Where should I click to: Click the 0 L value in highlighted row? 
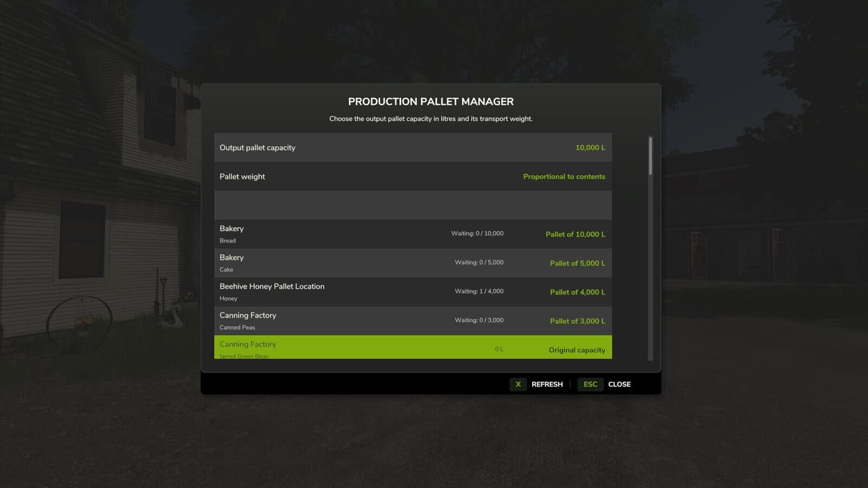[x=499, y=349]
